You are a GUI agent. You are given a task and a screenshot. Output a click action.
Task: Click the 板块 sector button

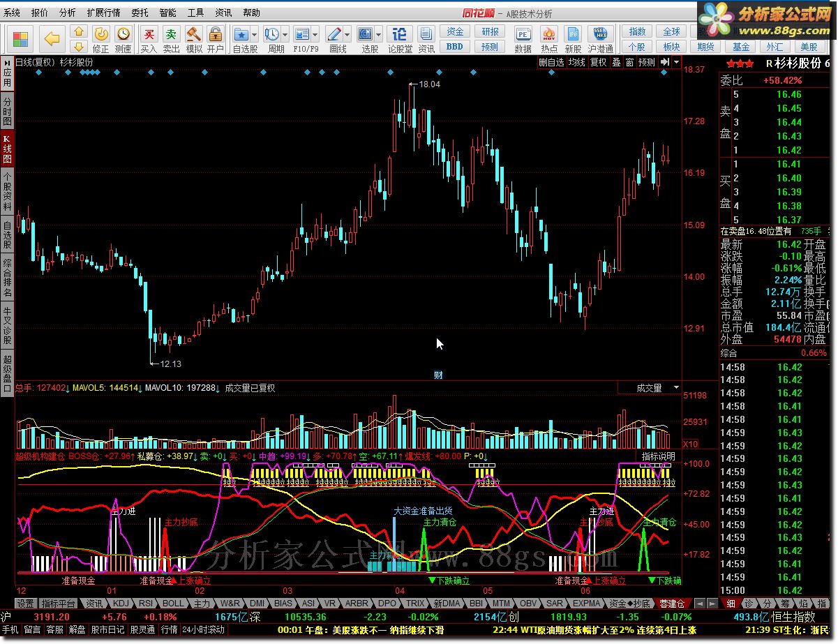coord(672,47)
